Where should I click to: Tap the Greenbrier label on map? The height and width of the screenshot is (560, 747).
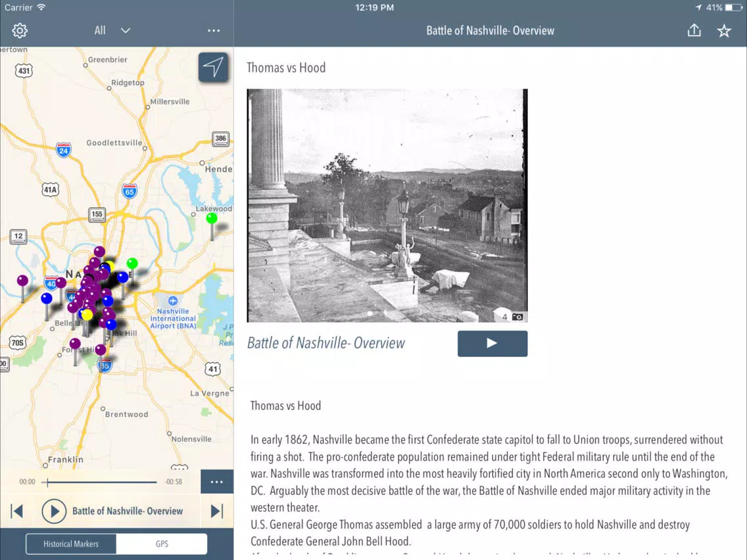[108, 60]
